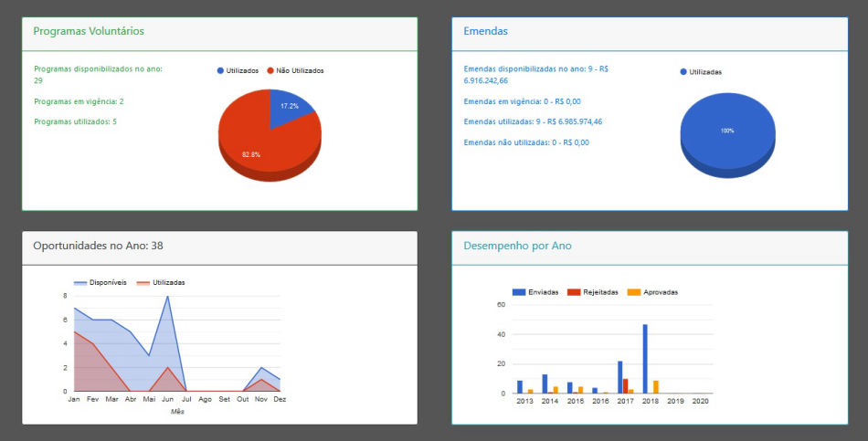This screenshot has width=868, height=441.
Task: Click the Enviadas legend swatch
Action: click(x=519, y=292)
